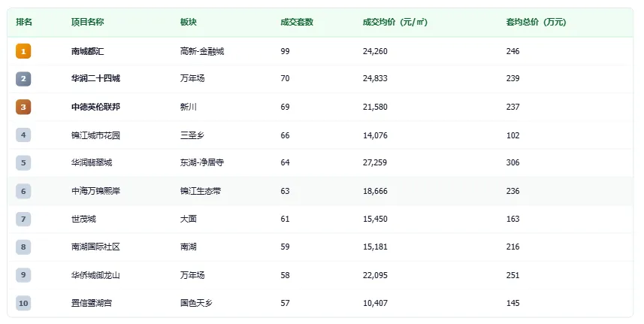Click the rank 7 badge

tap(24, 219)
